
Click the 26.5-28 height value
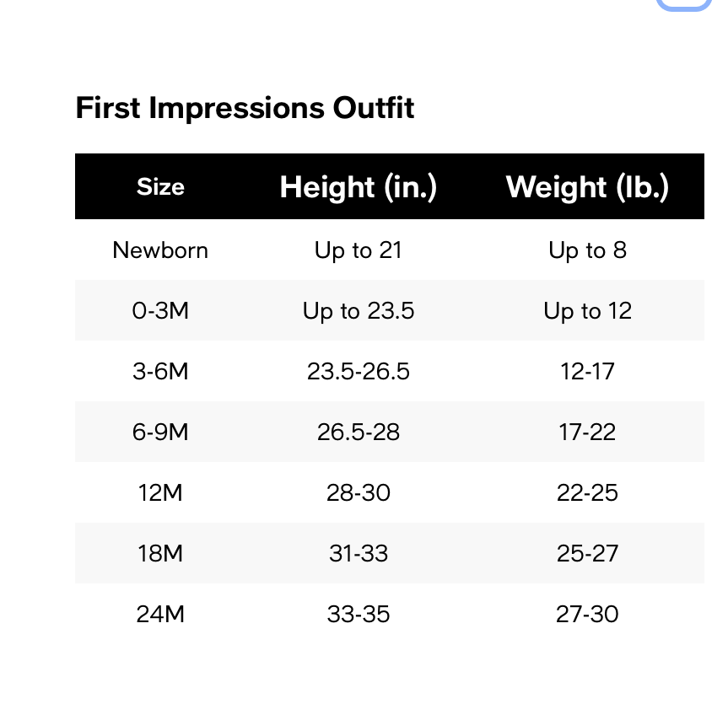(x=358, y=433)
